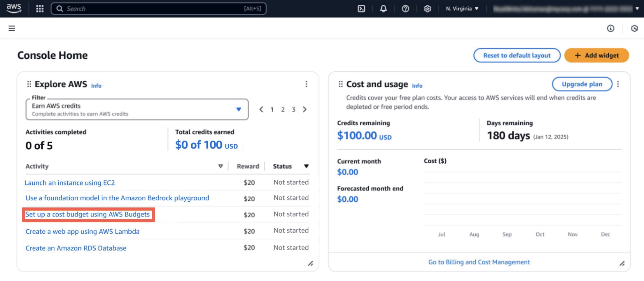The image size is (644, 281).
Task: Click the help question mark icon
Action: 405,9
